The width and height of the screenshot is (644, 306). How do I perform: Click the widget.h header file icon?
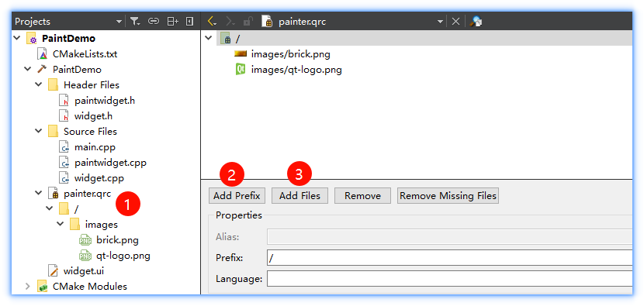pos(64,116)
